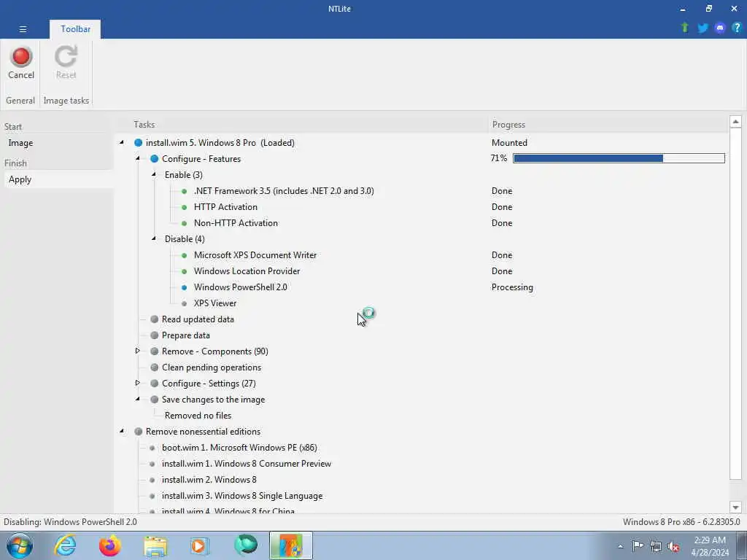
Task: Collapse the install.wim 5 Windows 8 Pro node
Action: tap(122, 142)
